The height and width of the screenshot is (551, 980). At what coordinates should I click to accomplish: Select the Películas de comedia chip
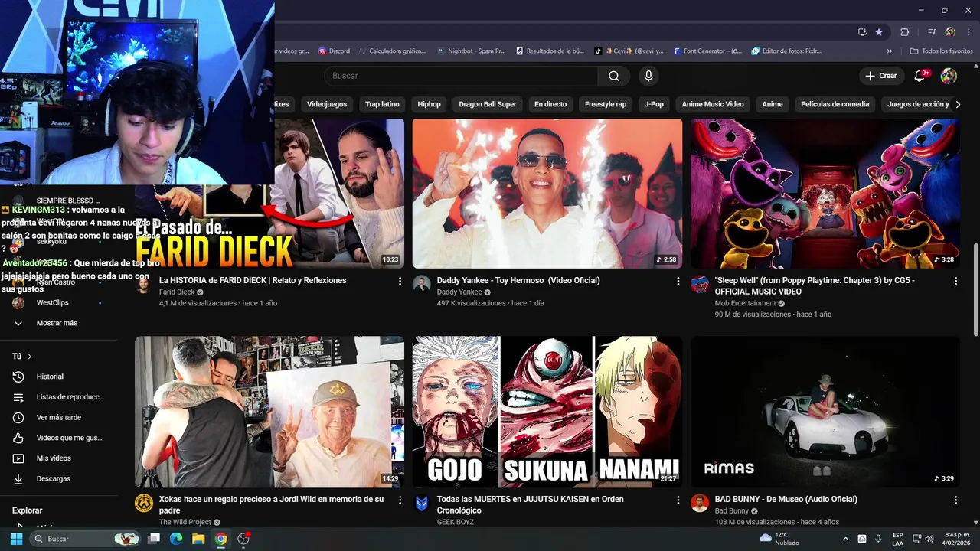point(835,104)
